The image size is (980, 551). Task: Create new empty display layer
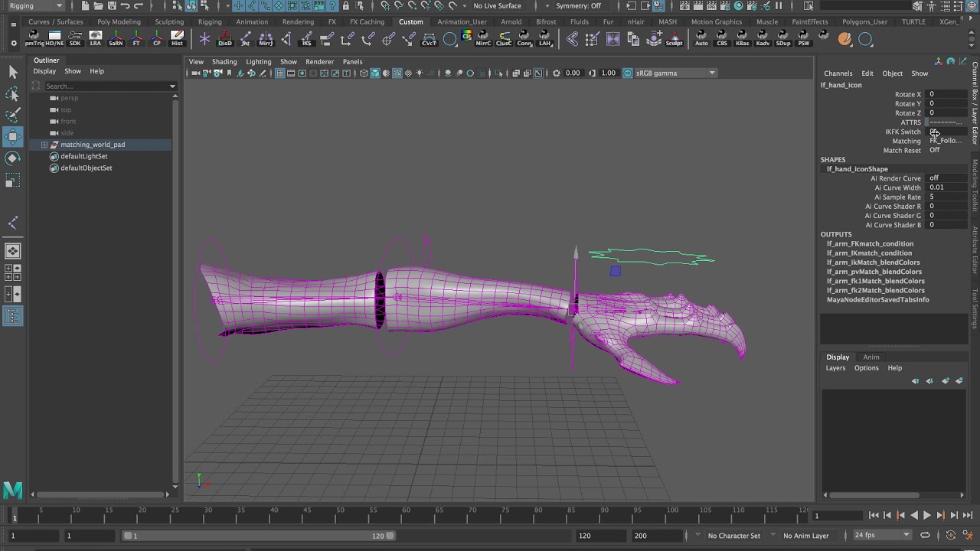[945, 380]
